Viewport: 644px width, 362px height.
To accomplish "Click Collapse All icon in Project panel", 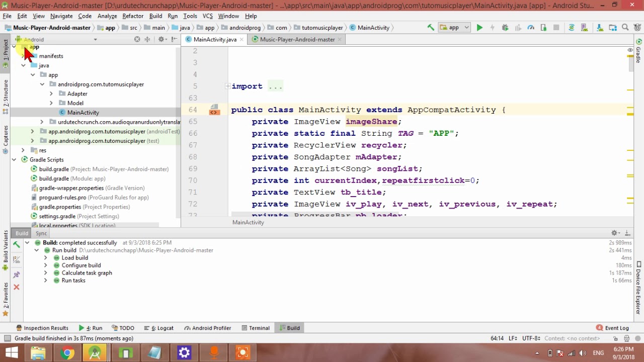I will click(147, 39).
